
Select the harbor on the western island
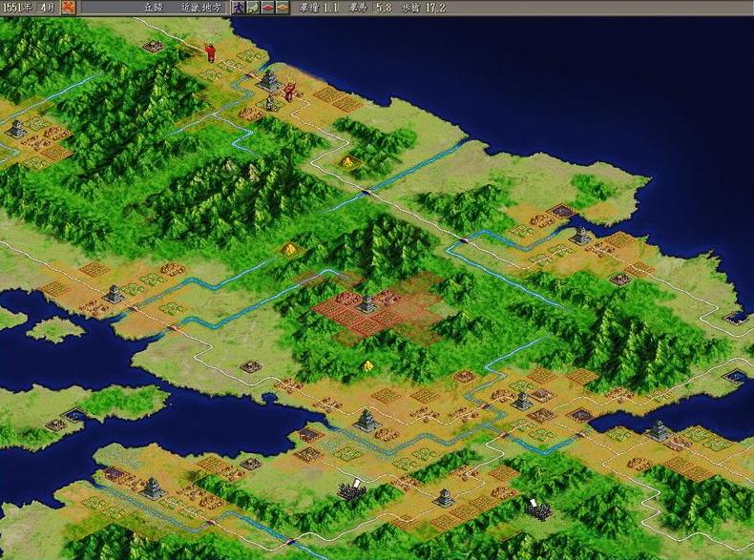(75, 414)
